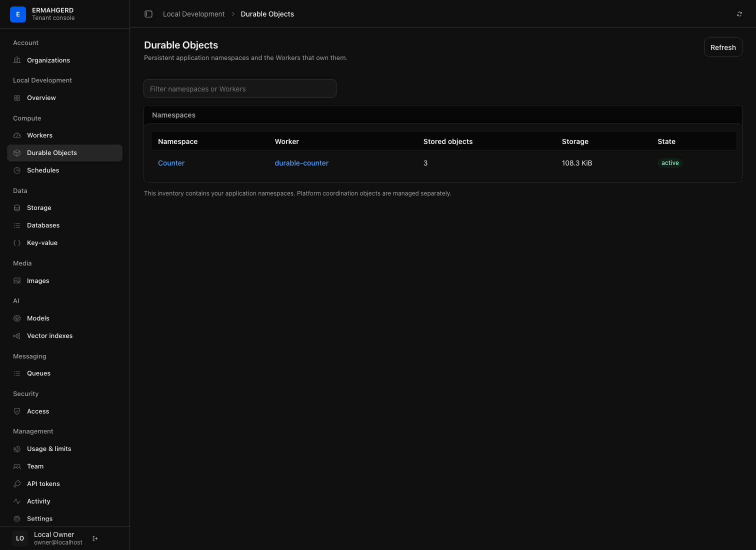Open the durable-counter Worker link

click(x=301, y=163)
